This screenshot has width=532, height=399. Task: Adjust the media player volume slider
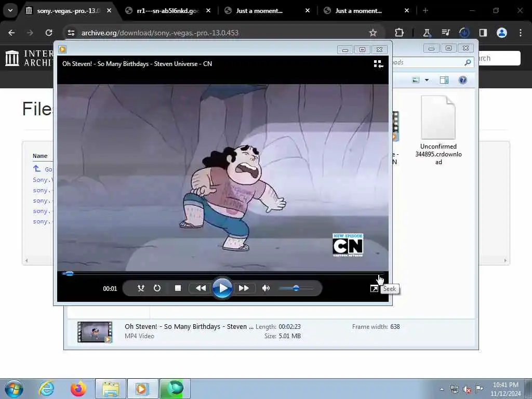click(x=296, y=288)
